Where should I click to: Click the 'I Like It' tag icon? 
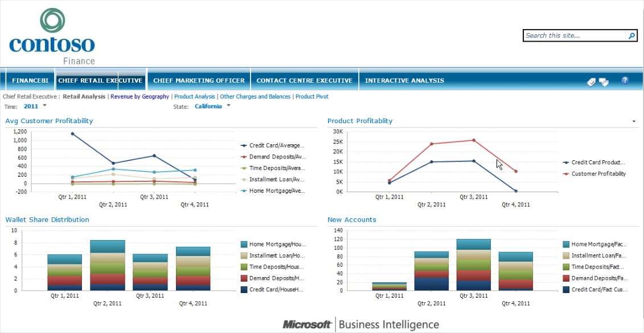tap(592, 82)
